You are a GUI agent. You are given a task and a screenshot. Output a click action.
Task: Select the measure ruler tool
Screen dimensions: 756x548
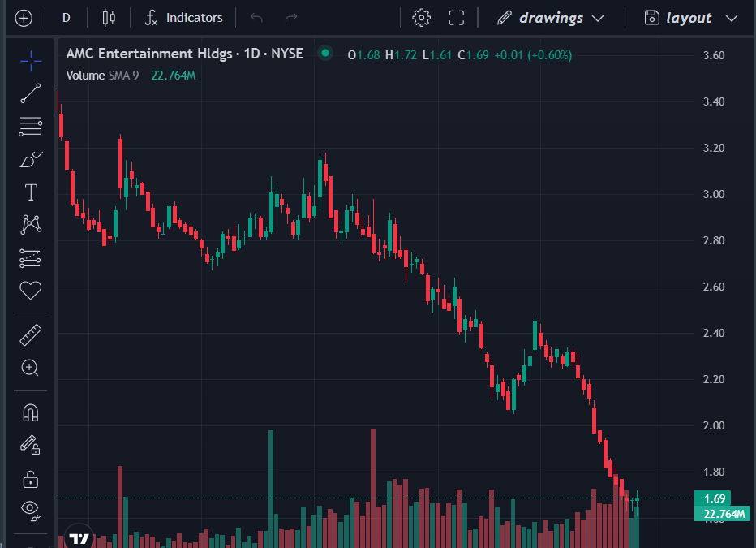click(x=31, y=334)
